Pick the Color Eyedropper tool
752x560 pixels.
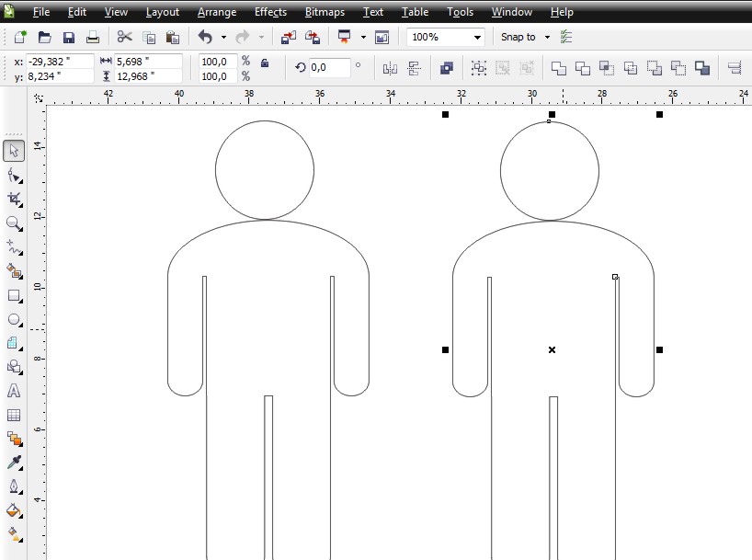[x=13, y=463]
